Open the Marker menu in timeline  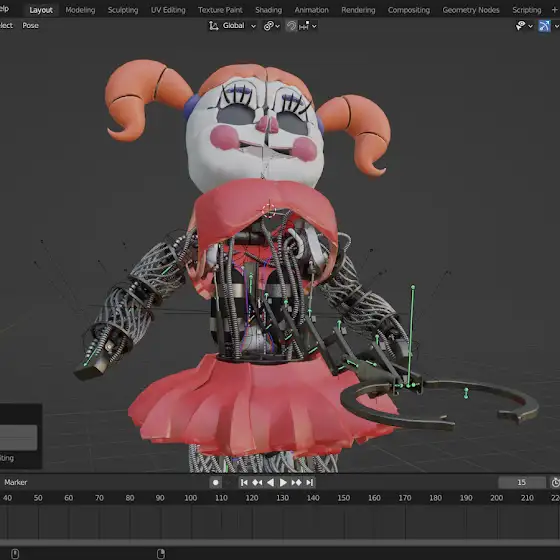tap(16, 482)
